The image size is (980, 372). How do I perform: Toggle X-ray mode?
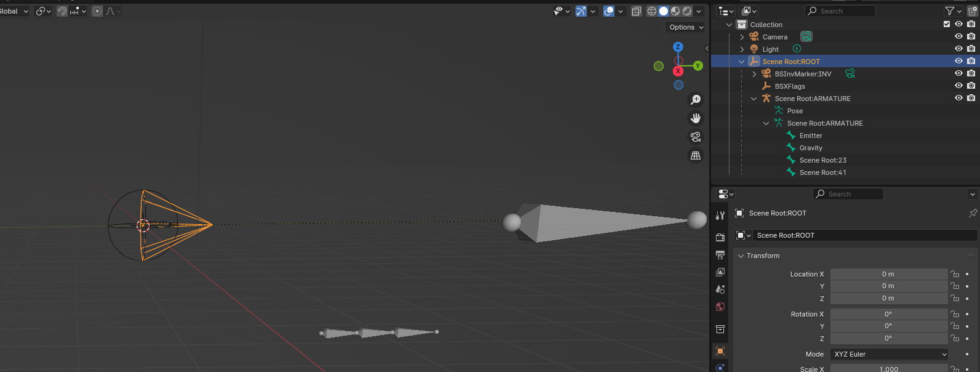point(637,11)
